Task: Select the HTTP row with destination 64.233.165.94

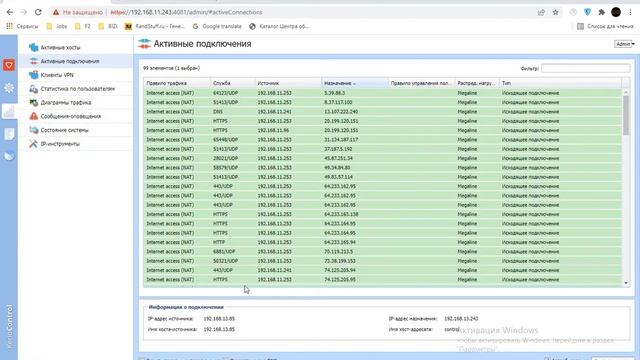Action: coord(382,242)
